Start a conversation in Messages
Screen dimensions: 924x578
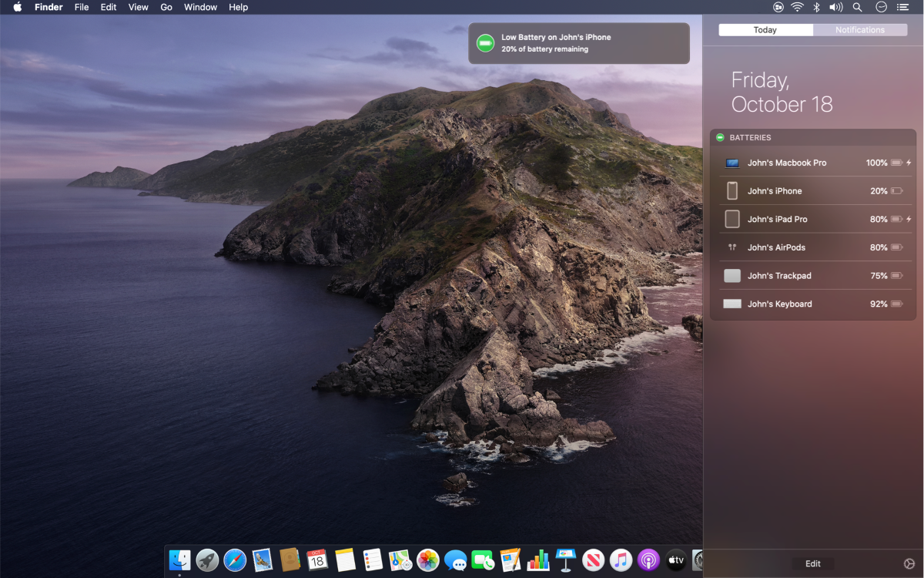[456, 560]
